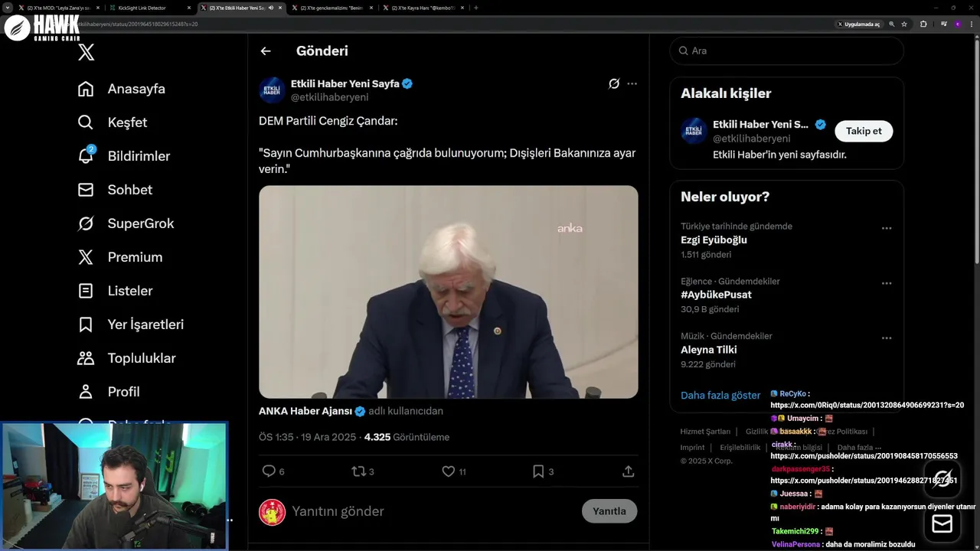Open Imprint footer link
This screenshot has width=980, height=551.
692,448
